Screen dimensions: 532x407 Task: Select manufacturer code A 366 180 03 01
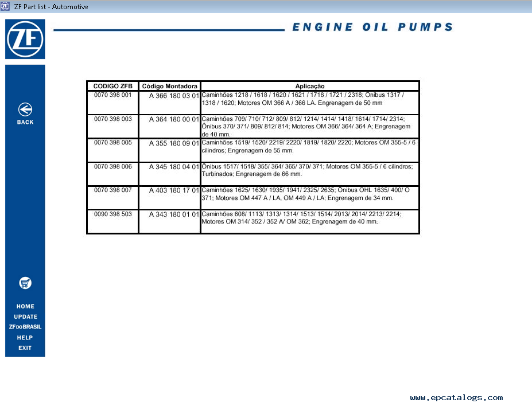174,96
